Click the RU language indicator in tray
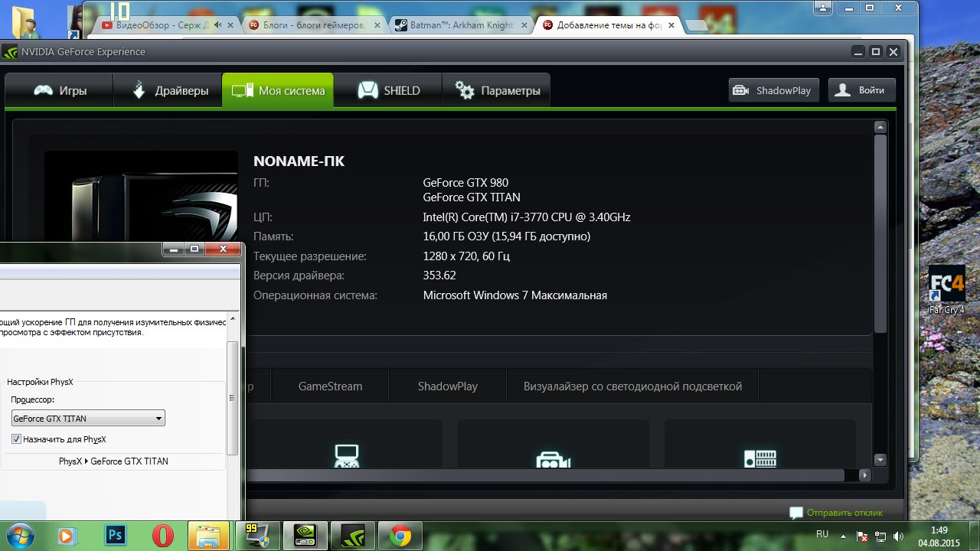Image resolution: width=980 pixels, height=551 pixels. [822, 534]
